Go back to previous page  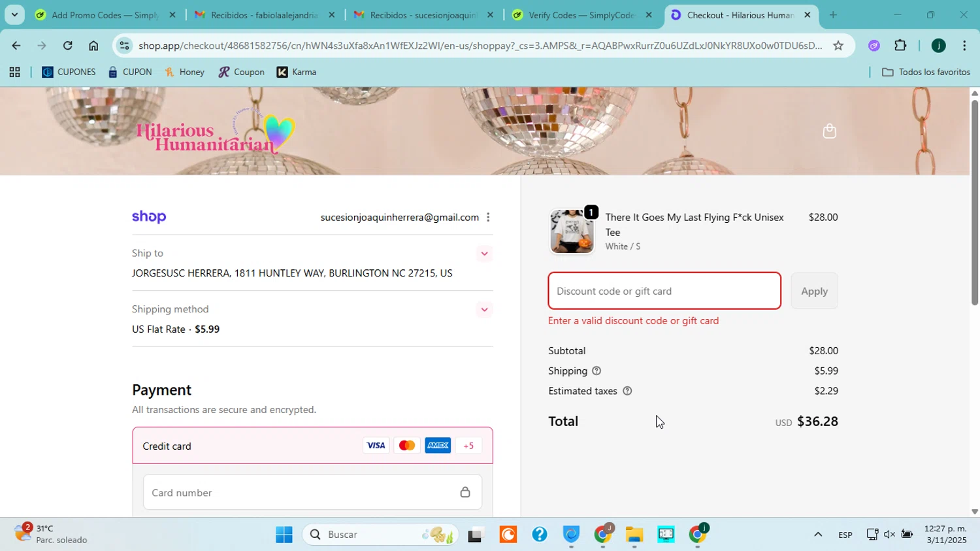click(16, 46)
